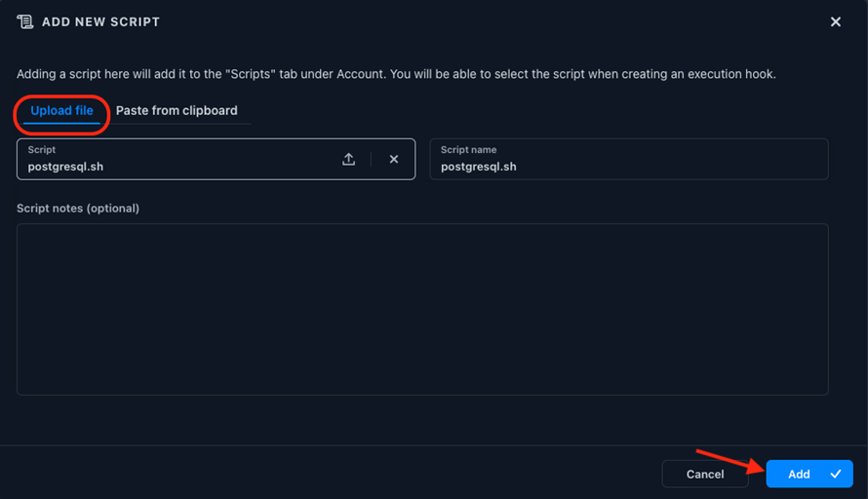Click the Add button label
Screen dimensions: 868x499
pyautogui.click(x=799, y=474)
